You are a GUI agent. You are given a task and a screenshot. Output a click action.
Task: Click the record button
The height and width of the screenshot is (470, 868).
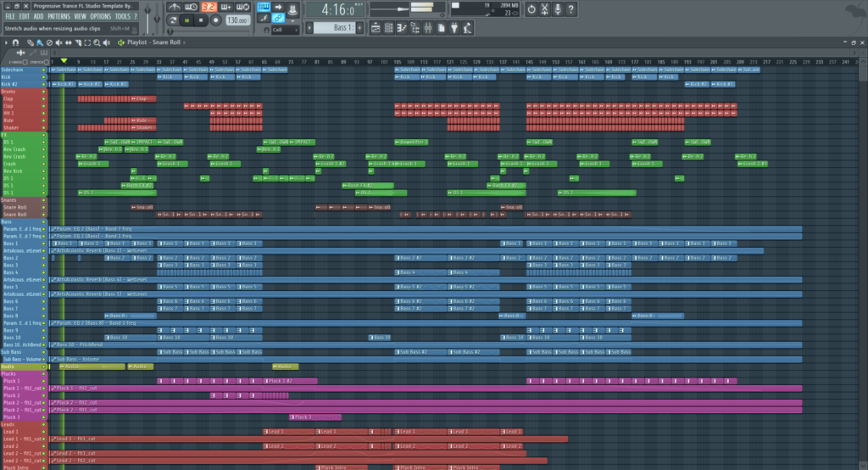pos(215,20)
